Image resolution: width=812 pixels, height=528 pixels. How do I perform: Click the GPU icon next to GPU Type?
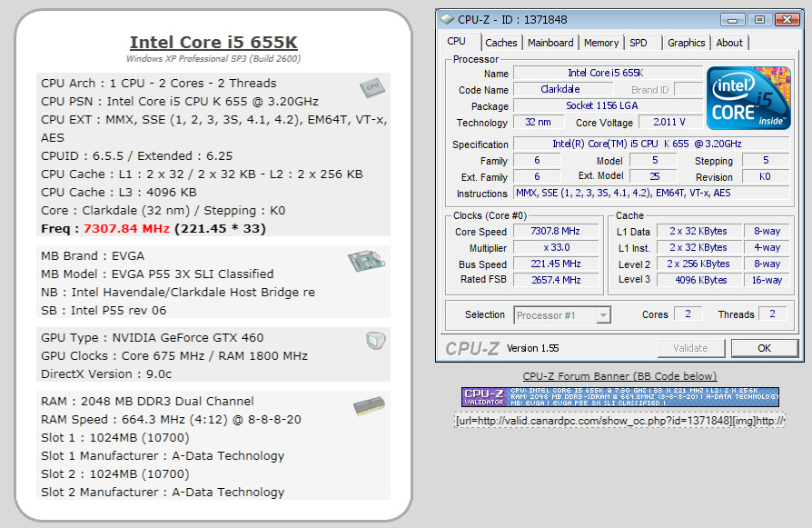tap(373, 341)
